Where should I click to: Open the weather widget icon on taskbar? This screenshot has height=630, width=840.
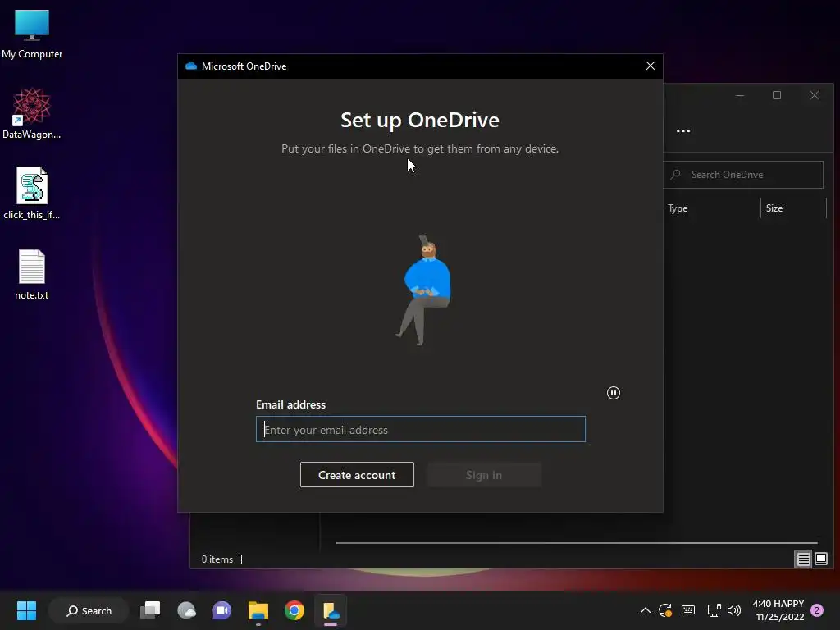[x=186, y=610]
